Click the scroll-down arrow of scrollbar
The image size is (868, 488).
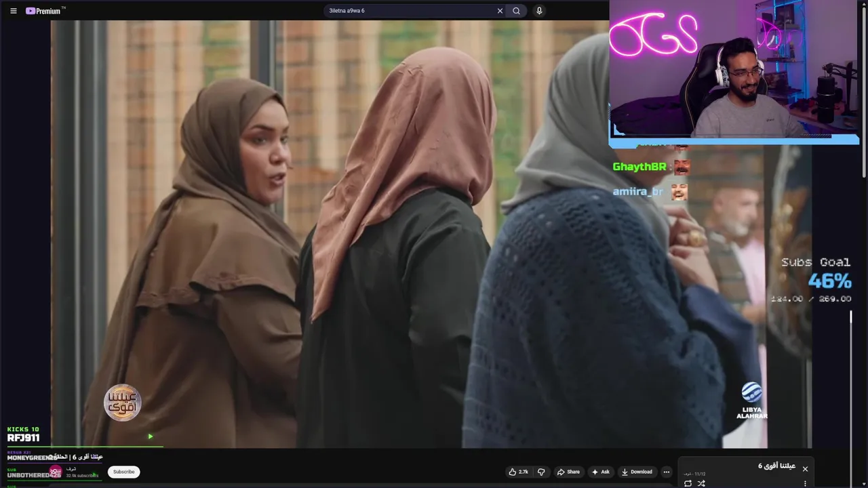pyautogui.click(x=863, y=484)
